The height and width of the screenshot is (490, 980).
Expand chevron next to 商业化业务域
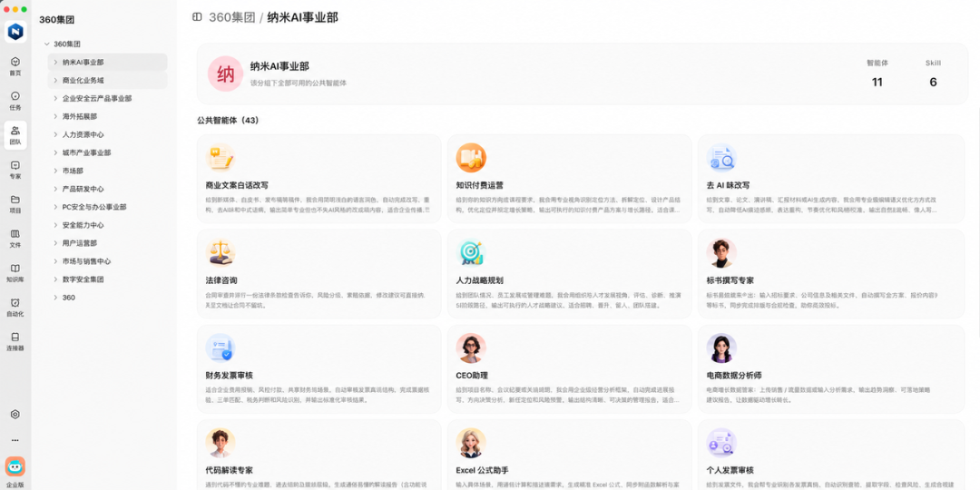[x=55, y=81]
